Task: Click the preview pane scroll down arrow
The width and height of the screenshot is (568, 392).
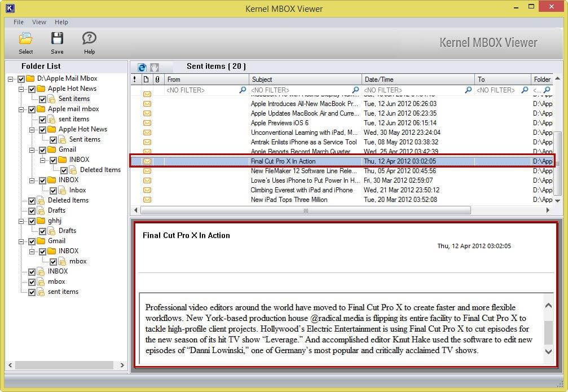Action: (x=548, y=351)
